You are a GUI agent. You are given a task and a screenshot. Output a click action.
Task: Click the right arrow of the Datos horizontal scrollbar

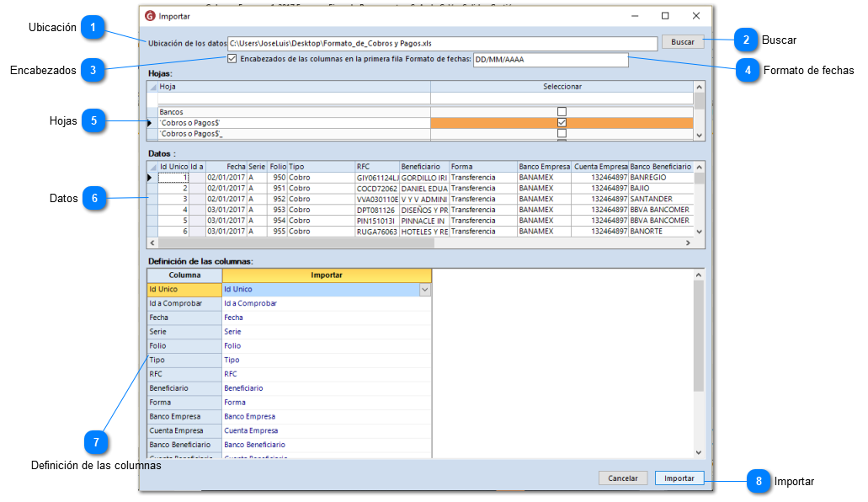[x=688, y=243]
